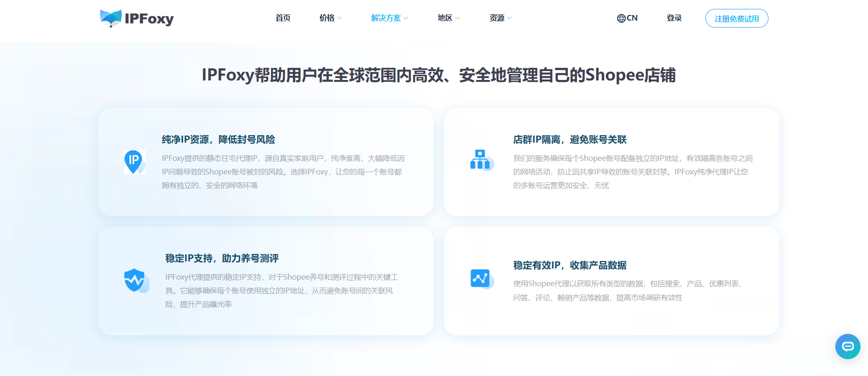Click the IP location pin icon
Image resolution: width=868 pixels, height=376 pixels.
point(135,162)
